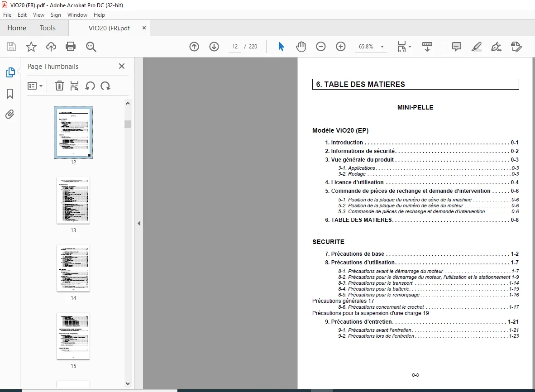Select page 12 thumbnail
Screen dimensions: 535x392
(73, 132)
